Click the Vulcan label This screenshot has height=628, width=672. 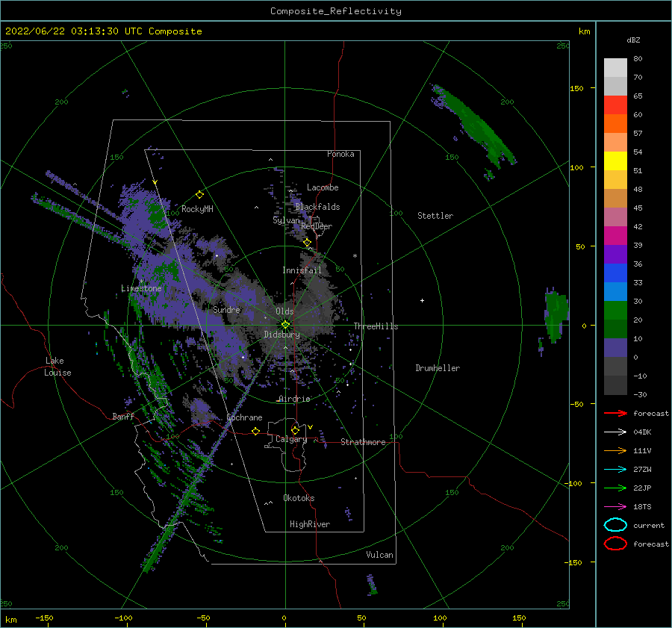coord(380,555)
